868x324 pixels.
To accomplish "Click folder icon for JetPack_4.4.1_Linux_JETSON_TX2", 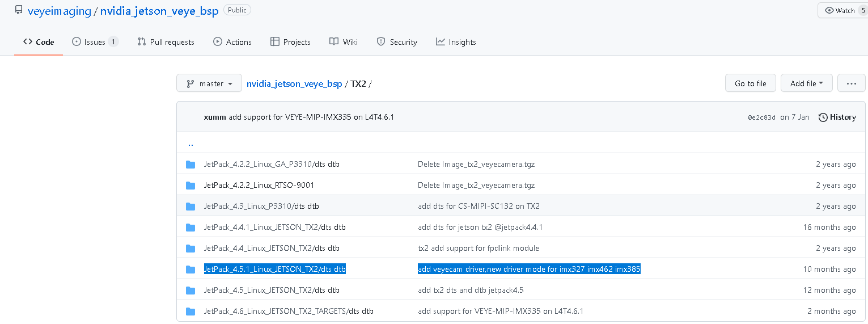I will point(190,228).
